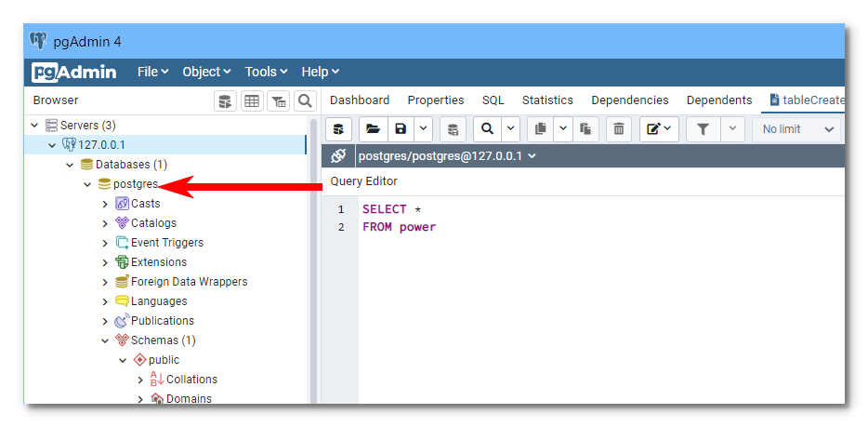The height and width of the screenshot is (427, 868).
Task: Switch to the SQL tab
Action: point(493,100)
